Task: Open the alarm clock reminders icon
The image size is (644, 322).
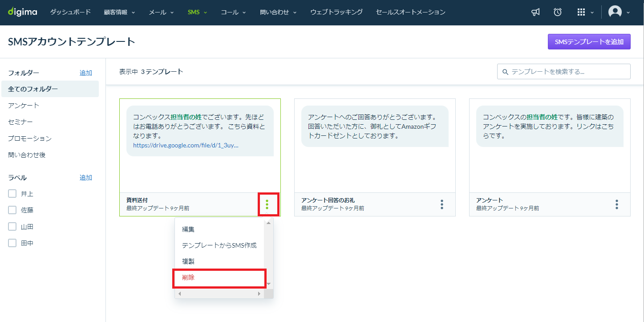Action: (558, 12)
